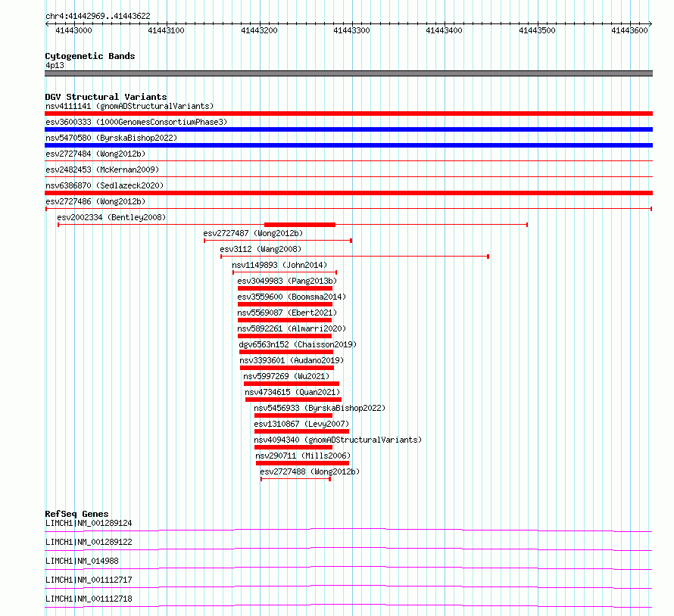This screenshot has width=674, height=616.
Task: Open variant nsv1149893 (John2014)
Action: [x=279, y=265]
